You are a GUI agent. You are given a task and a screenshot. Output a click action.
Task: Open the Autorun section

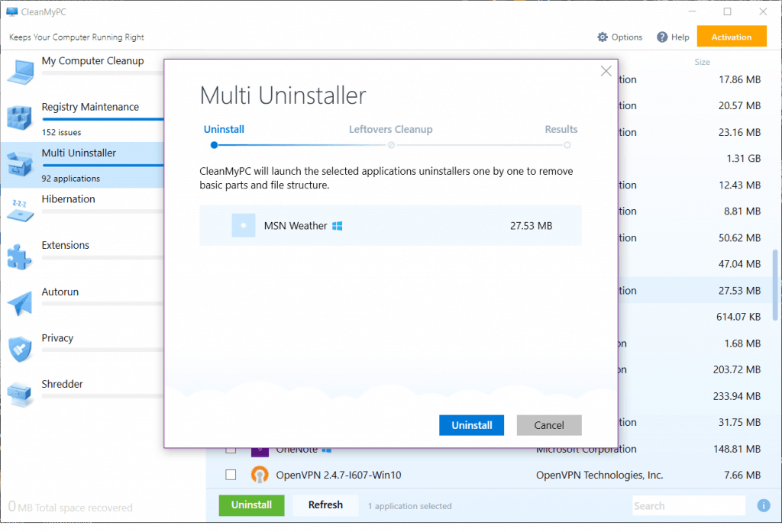(60, 292)
